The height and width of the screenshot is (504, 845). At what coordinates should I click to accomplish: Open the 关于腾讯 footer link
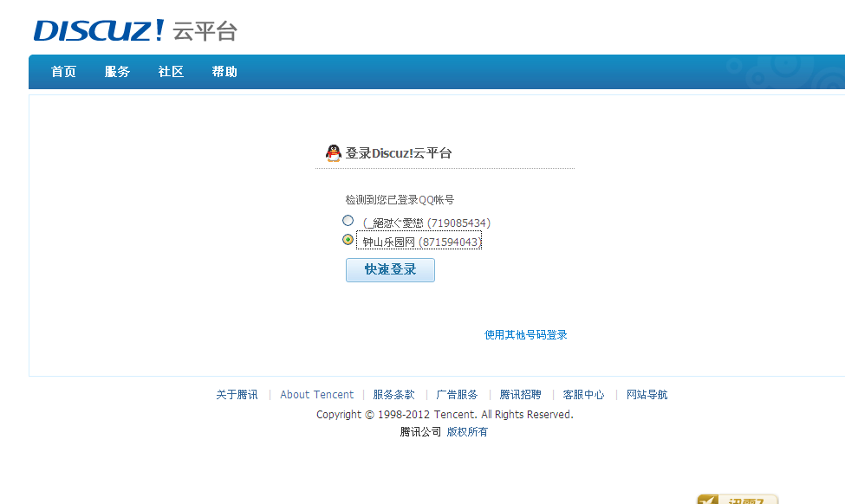[x=237, y=395]
